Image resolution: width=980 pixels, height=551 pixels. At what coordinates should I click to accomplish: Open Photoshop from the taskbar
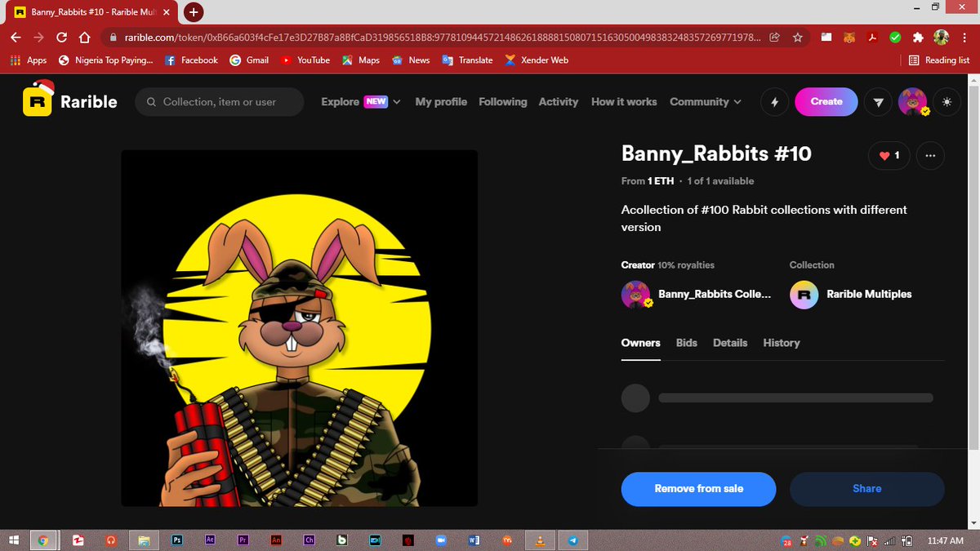pos(176,540)
